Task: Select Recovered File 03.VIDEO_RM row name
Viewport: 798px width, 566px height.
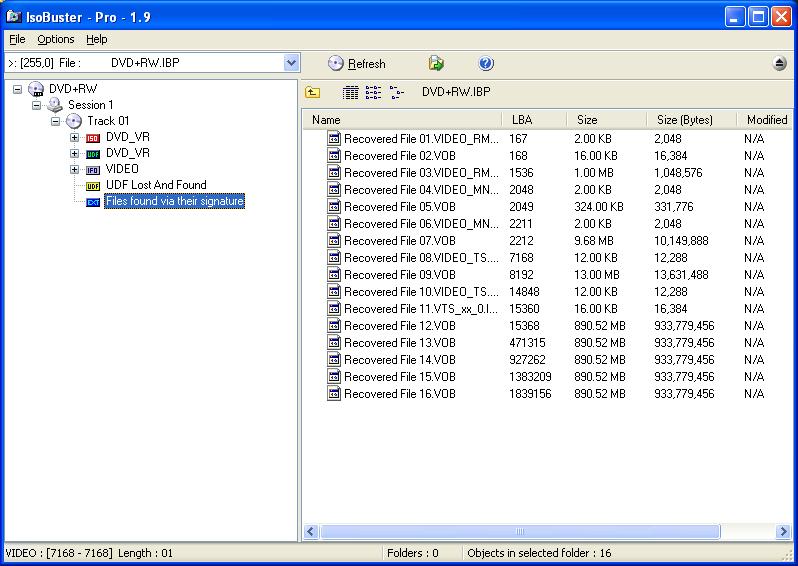Action: (421, 173)
